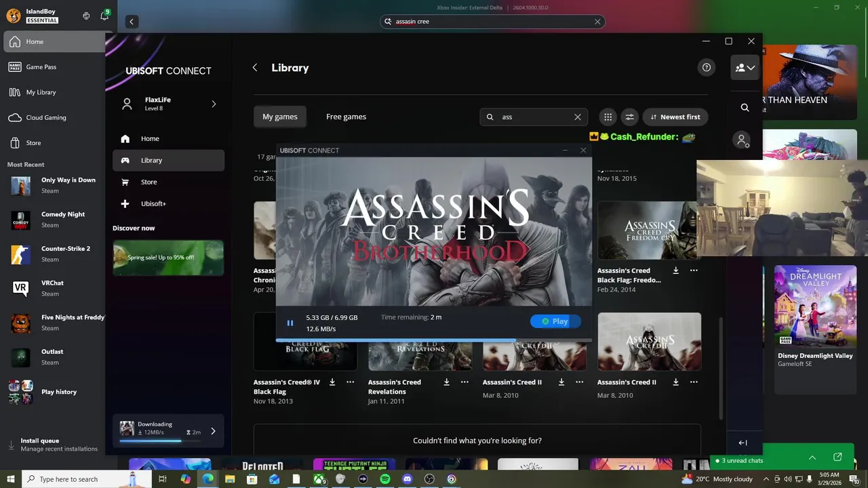Image resolution: width=868 pixels, height=488 pixels.
Task: Open the Ubisoft Connect help icon
Action: [707, 67]
